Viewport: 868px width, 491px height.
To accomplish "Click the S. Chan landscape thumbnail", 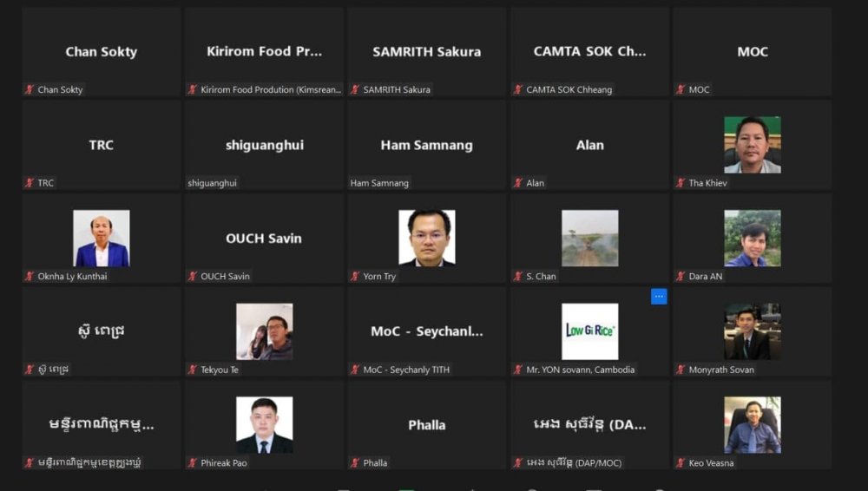I will [x=589, y=238].
